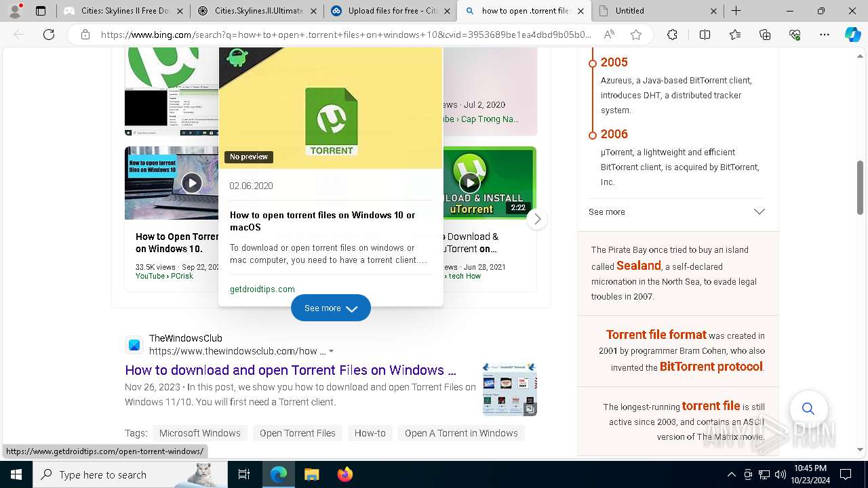Open the volume control in system tray
The height and width of the screenshot is (488, 868).
(x=781, y=474)
